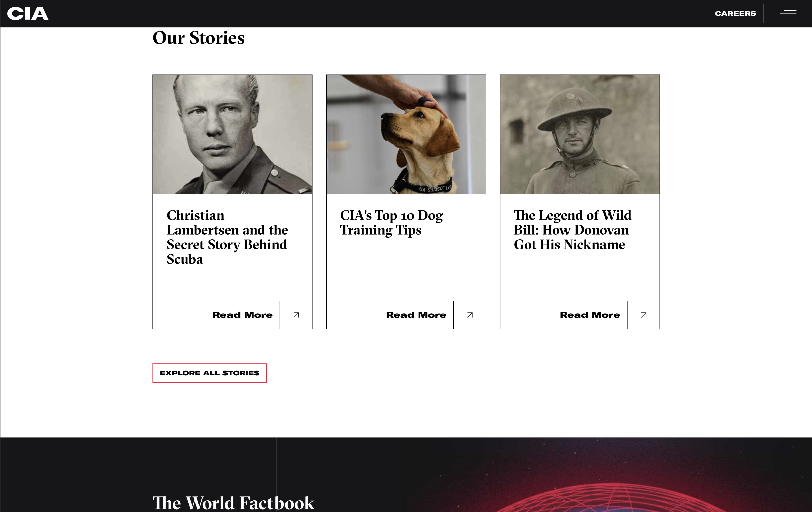Click The World Factbook heading
The image size is (812, 512).
click(x=233, y=503)
